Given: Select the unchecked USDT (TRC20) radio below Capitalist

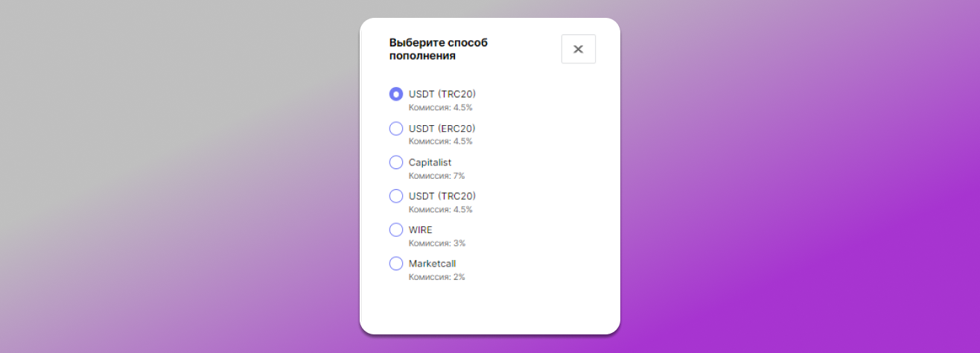Looking at the screenshot, I should [396, 196].
